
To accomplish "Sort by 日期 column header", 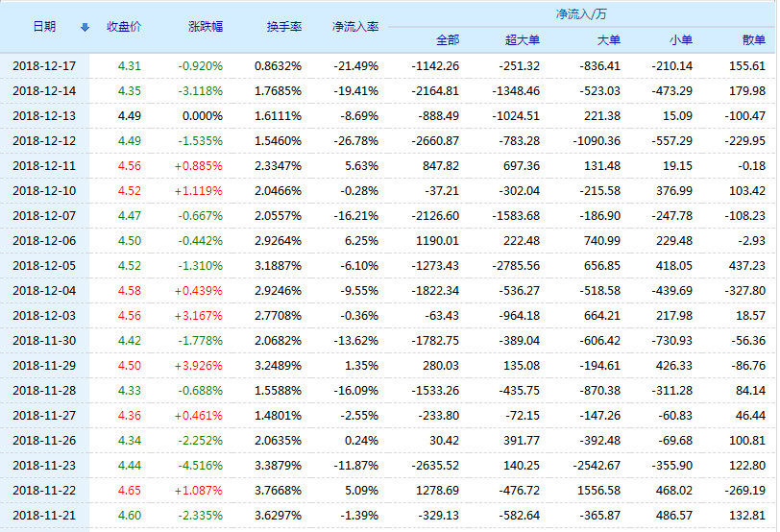I will pyautogui.click(x=44, y=26).
